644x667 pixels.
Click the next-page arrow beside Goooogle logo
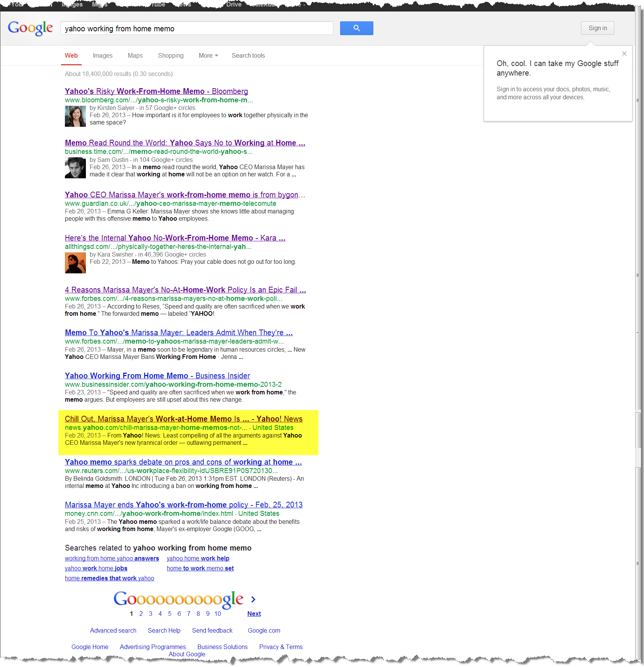click(x=253, y=599)
